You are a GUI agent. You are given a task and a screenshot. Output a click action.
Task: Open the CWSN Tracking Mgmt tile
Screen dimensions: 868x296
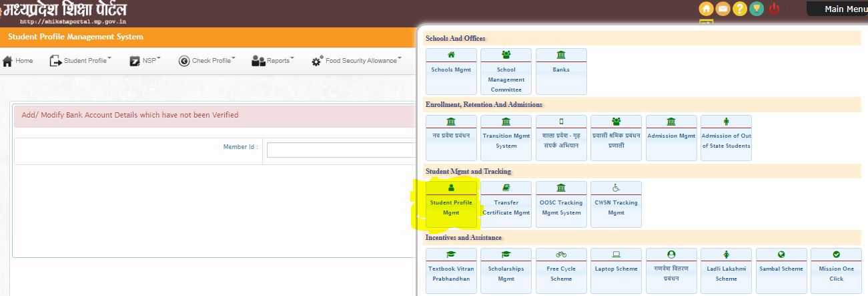pyautogui.click(x=616, y=204)
